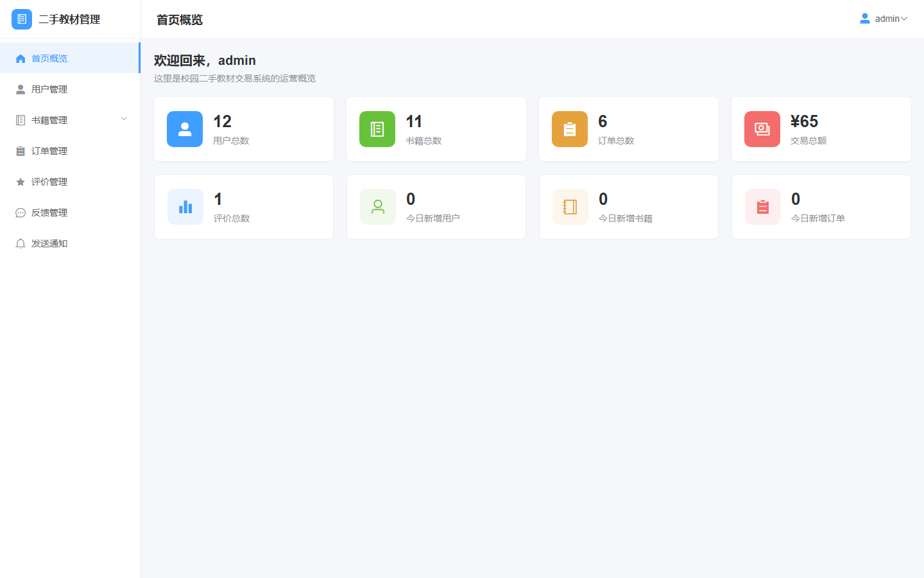Click the 首页概览 page title in header
The height and width of the screenshot is (578, 924).
pos(180,20)
